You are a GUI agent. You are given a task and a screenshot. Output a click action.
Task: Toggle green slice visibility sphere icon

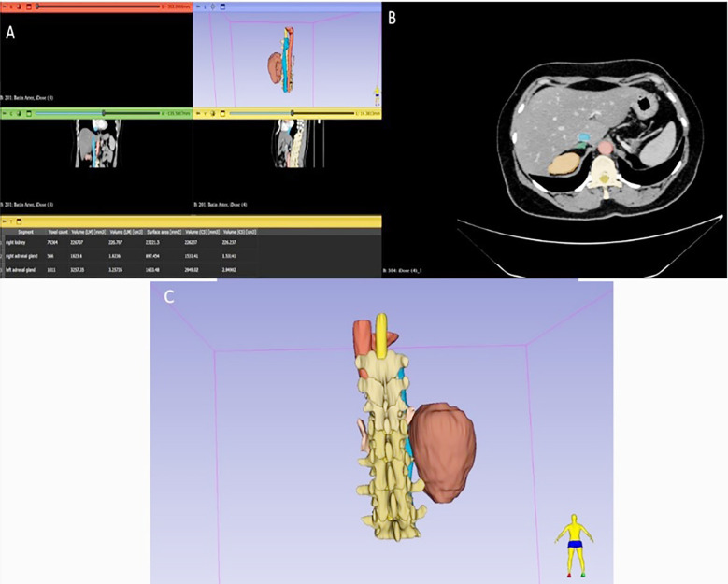[19, 113]
